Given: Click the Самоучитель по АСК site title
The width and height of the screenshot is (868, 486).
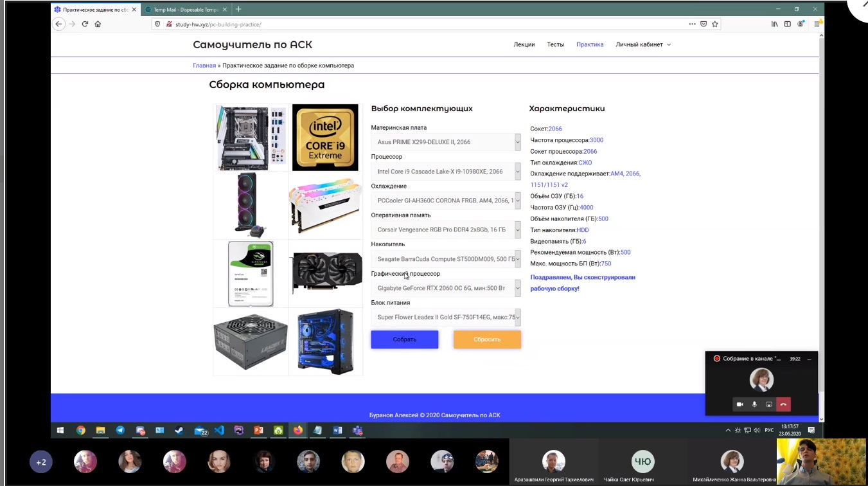Looking at the screenshot, I should click(252, 45).
